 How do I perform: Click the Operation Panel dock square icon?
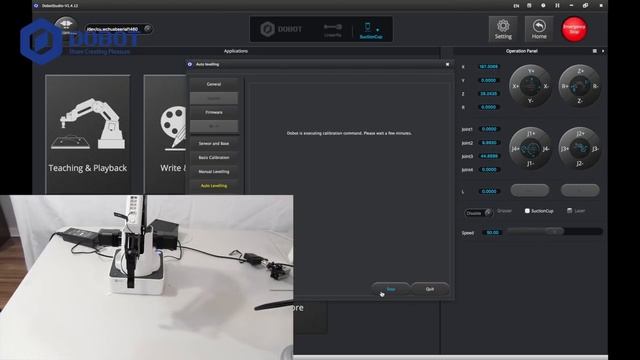point(595,51)
